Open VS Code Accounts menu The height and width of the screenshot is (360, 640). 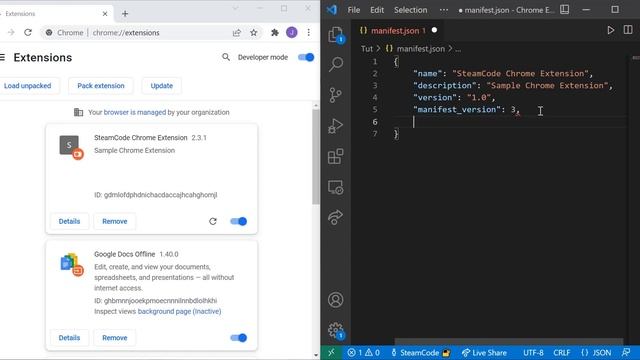tap(336, 300)
